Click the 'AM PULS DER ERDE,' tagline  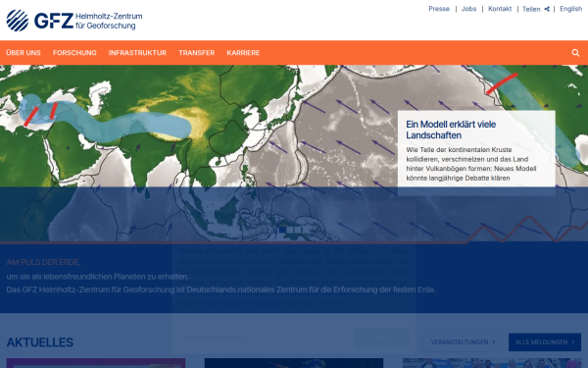pos(43,262)
